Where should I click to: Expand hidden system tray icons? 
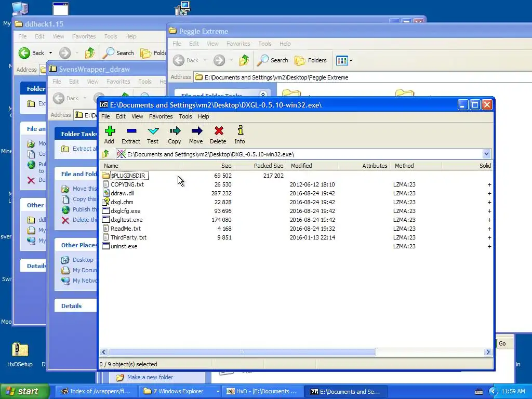point(493,392)
